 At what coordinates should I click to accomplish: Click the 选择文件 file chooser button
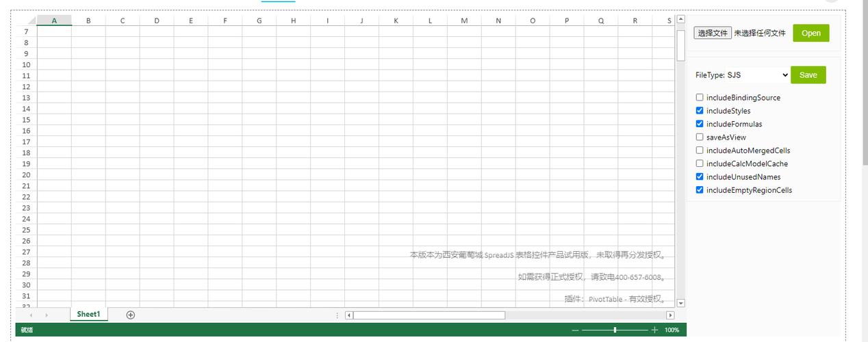click(x=713, y=33)
